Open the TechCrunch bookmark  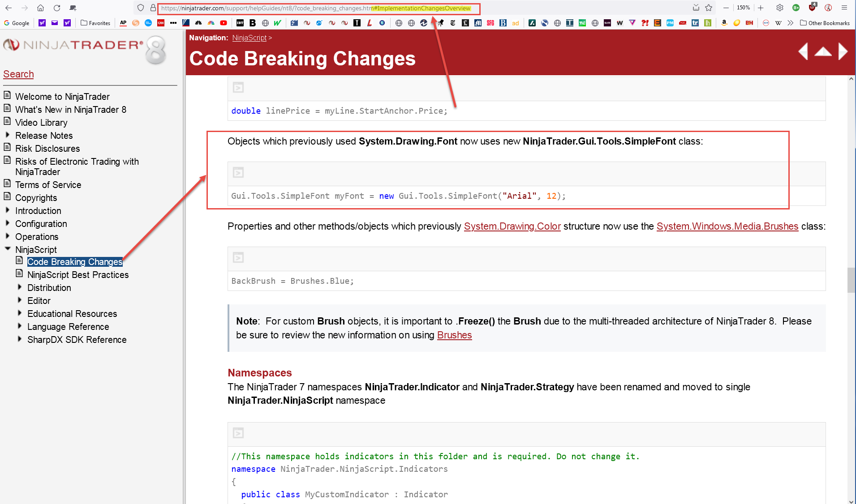point(582,23)
